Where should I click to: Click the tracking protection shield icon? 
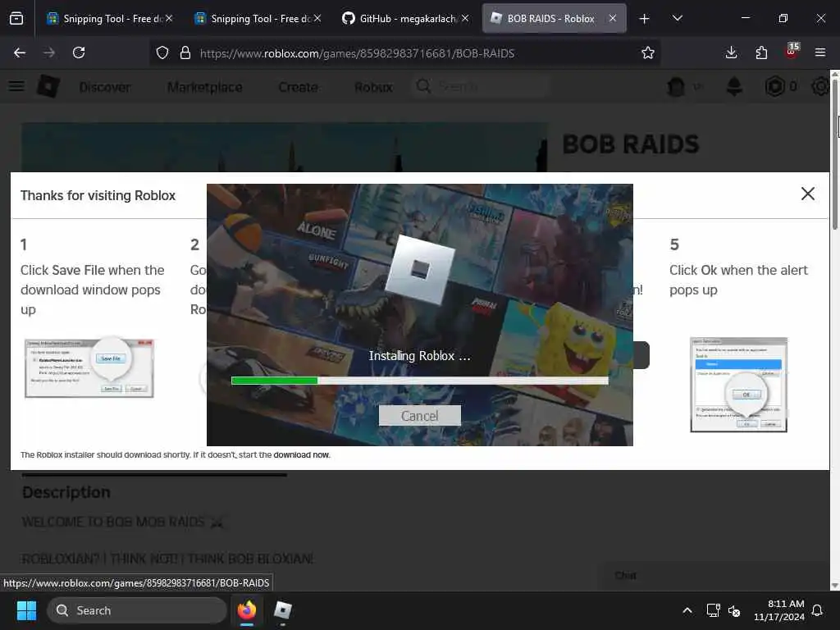[162, 52]
